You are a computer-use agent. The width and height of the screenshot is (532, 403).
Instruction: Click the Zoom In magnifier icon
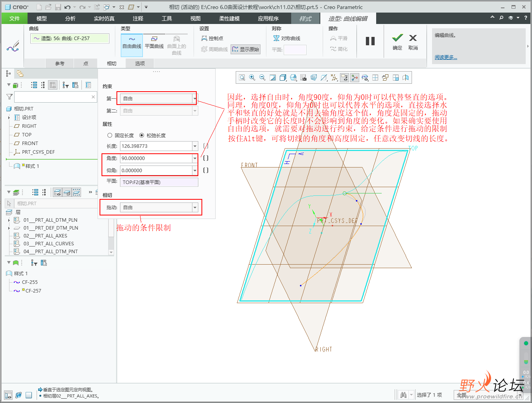(252, 78)
